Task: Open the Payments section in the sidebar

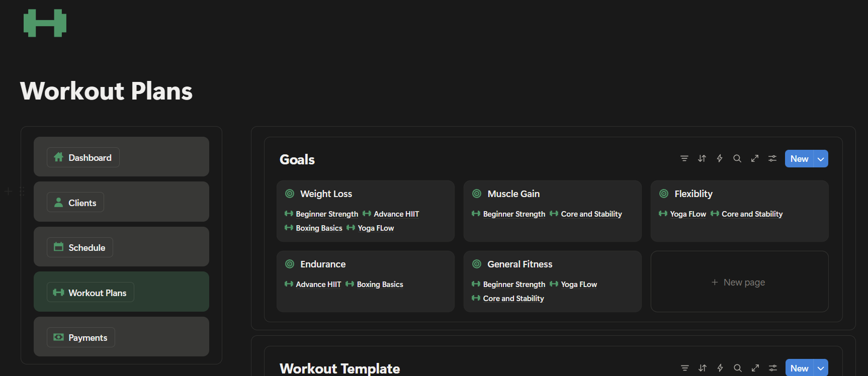Action: point(80,337)
